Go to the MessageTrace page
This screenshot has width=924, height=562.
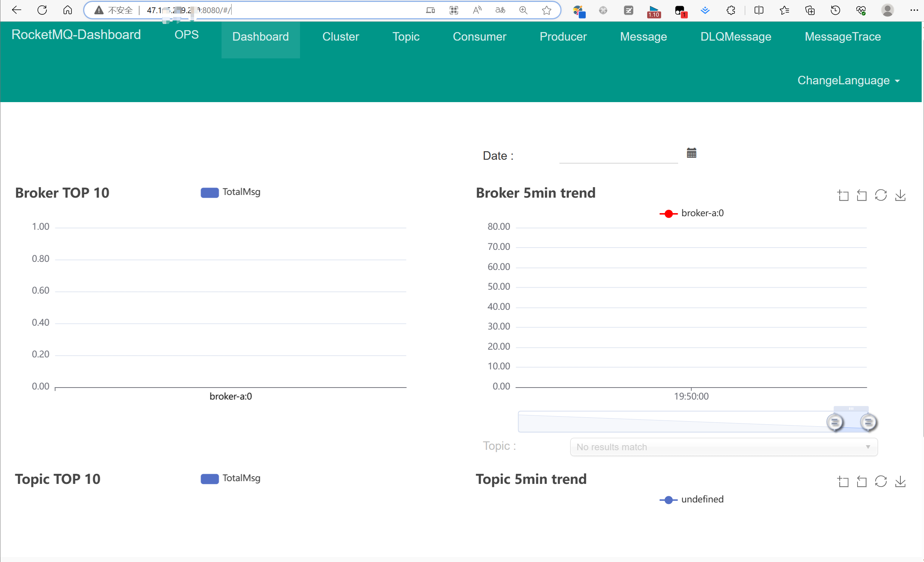[x=842, y=37]
